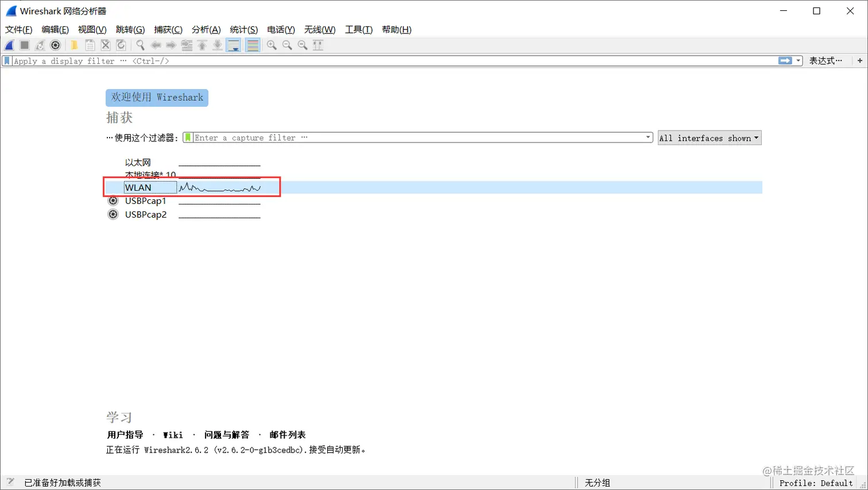Click the go to specified packet icon
The height and width of the screenshot is (490, 868).
tap(187, 45)
